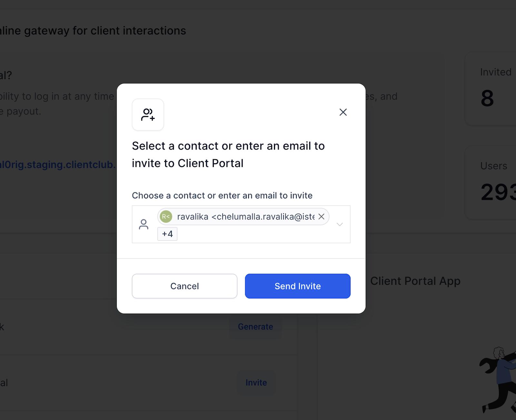Click inside the contact email input field
Viewport: 516px width, 420px height.
[241, 224]
